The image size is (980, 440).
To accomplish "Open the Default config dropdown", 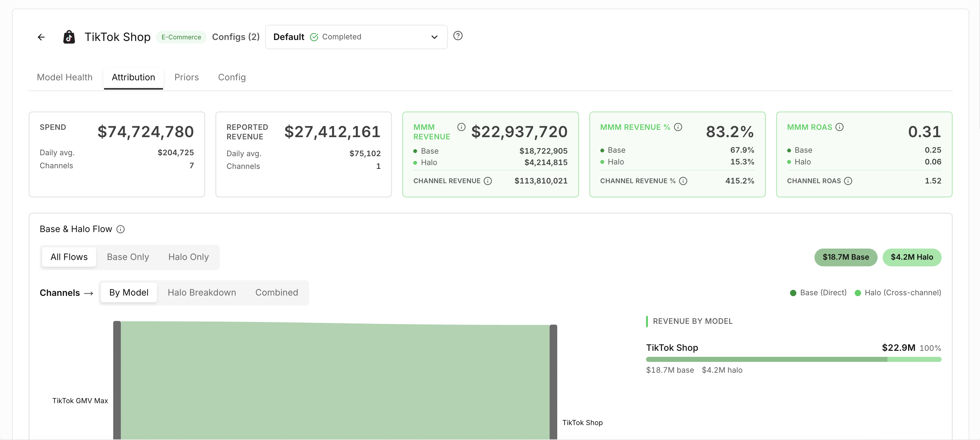I will (356, 37).
